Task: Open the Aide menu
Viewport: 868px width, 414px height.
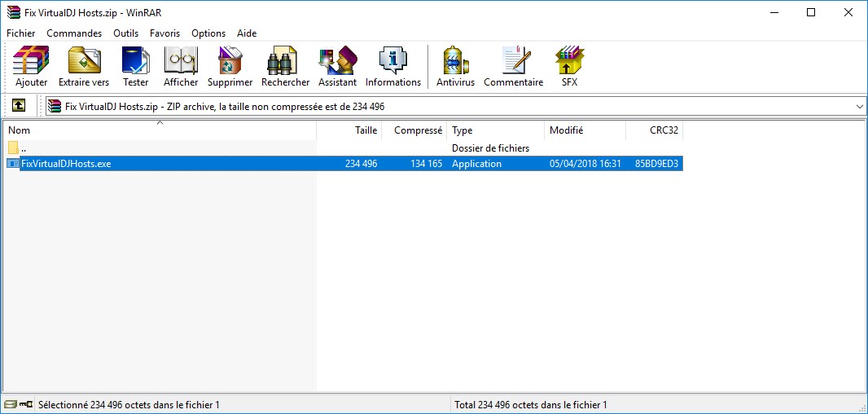Action: pyautogui.click(x=247, y=33)
